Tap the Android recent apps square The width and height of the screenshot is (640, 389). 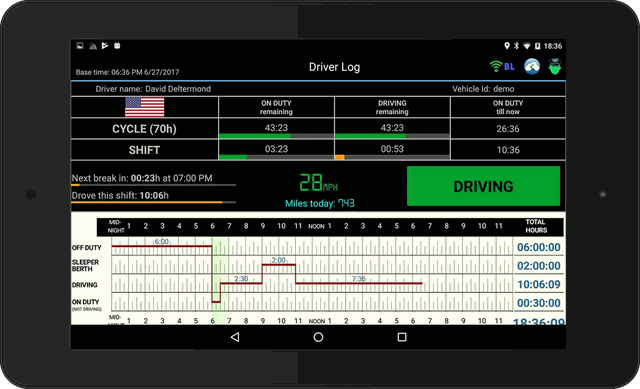402,337
